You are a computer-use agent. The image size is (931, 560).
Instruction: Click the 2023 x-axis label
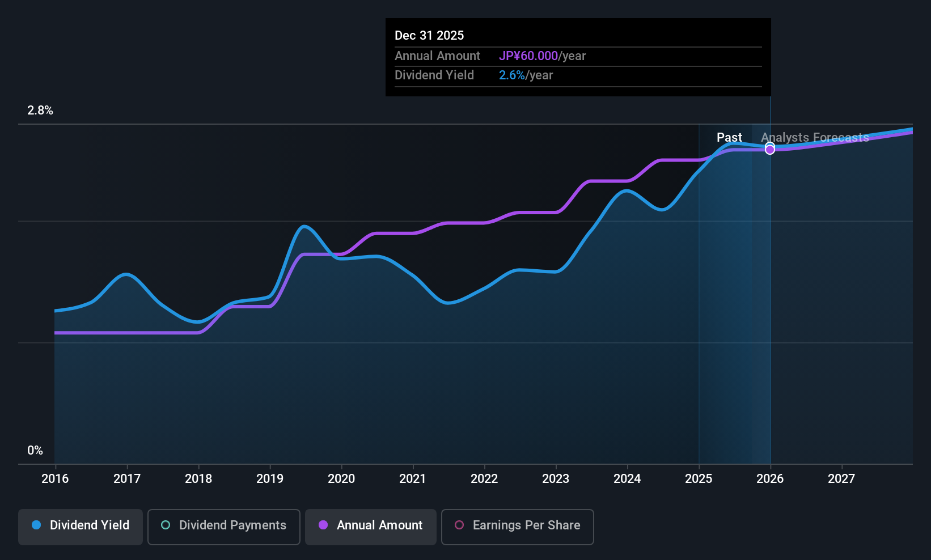[556, 479]
